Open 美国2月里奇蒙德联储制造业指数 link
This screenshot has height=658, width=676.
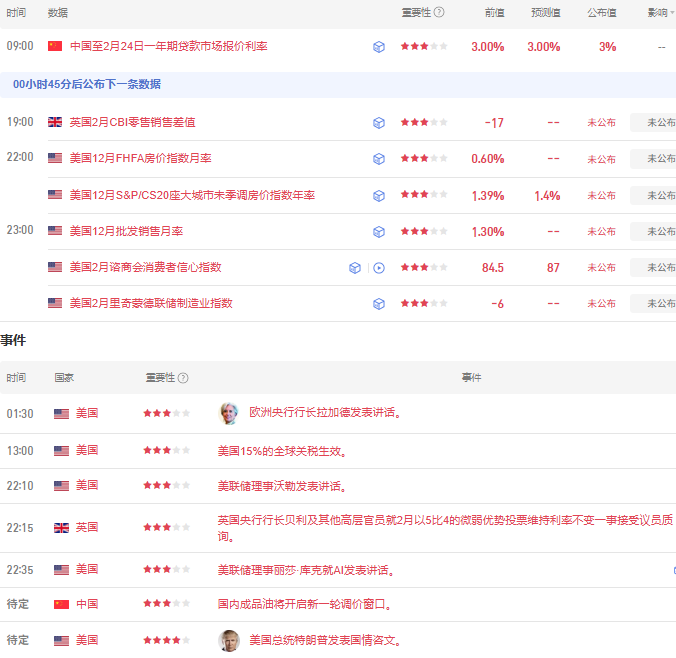(x=151, y=303)
